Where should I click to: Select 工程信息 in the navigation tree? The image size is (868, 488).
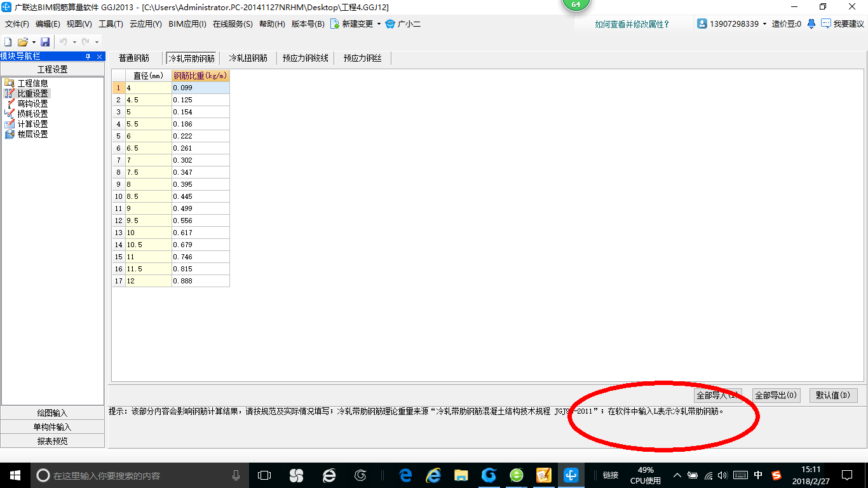point(32,83)
